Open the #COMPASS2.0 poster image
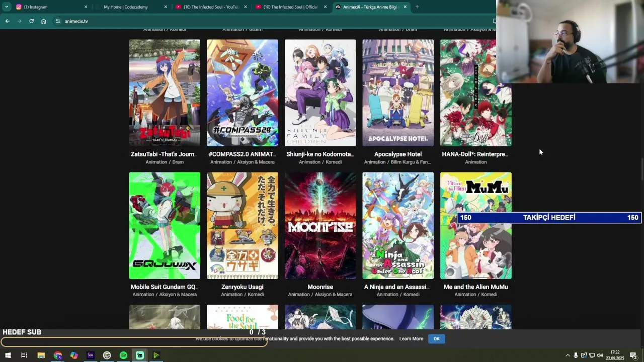This screenshot has height=362, width=644. point(243,93)
